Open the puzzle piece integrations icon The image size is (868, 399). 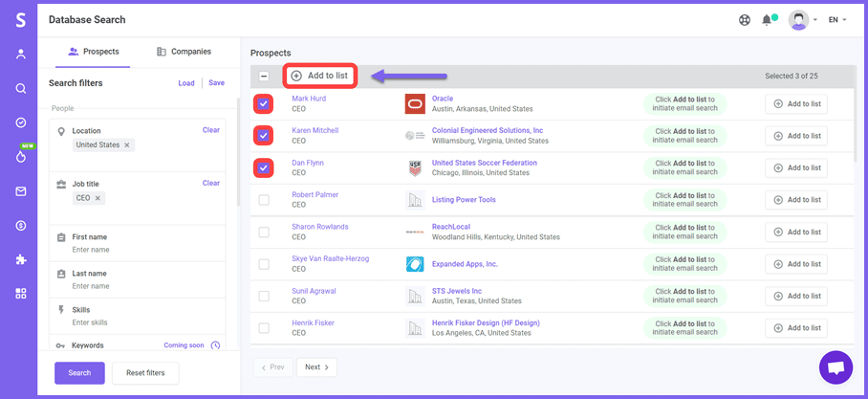coord(20,259)
